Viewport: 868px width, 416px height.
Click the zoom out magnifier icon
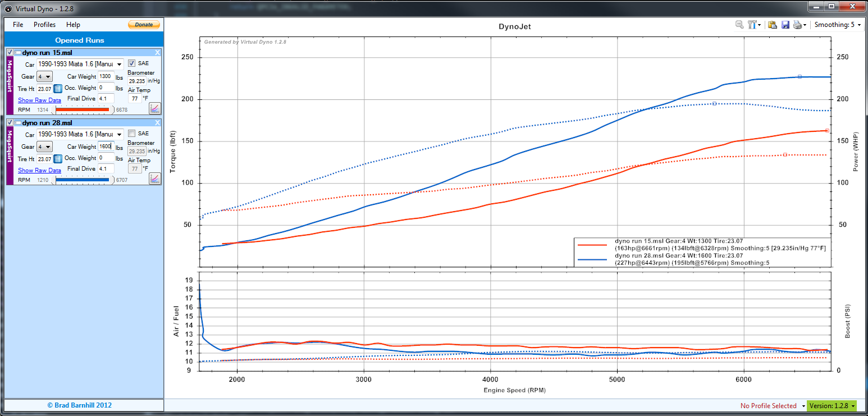point(739,25)
